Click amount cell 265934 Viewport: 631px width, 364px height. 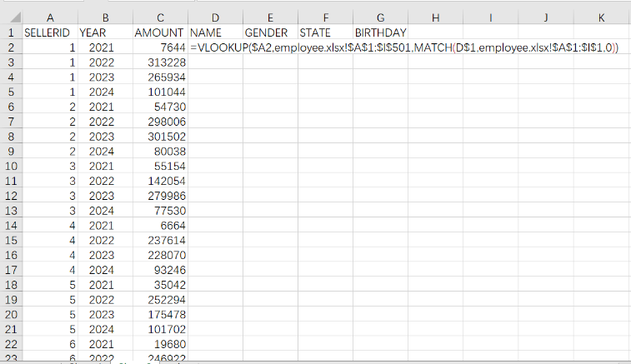point(160,77)
